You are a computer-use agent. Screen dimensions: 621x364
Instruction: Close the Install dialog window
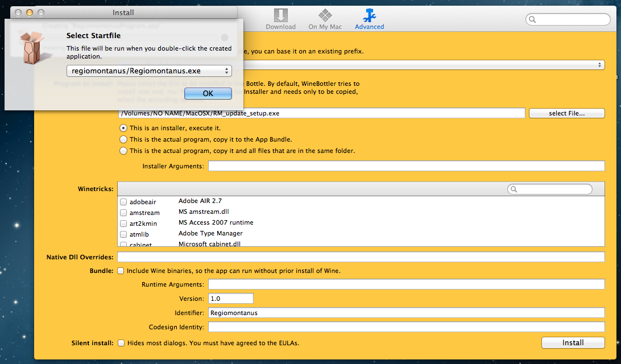pyautogui.click(x=18, y=13)
